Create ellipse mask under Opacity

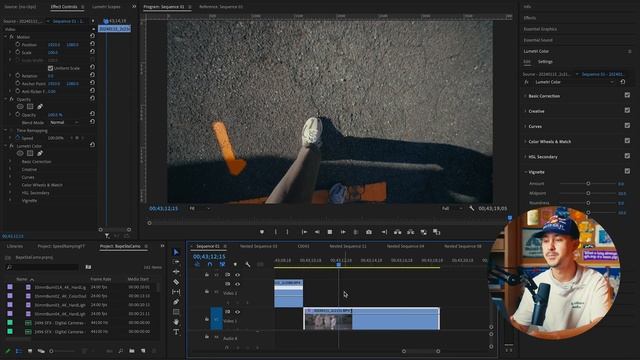[x=20, y=107]
